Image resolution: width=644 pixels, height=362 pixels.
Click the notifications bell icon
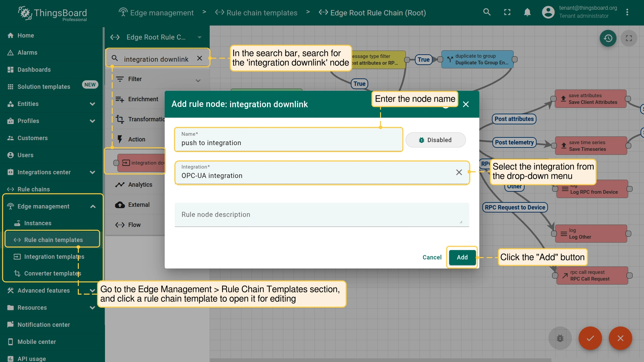coord(527,12)
